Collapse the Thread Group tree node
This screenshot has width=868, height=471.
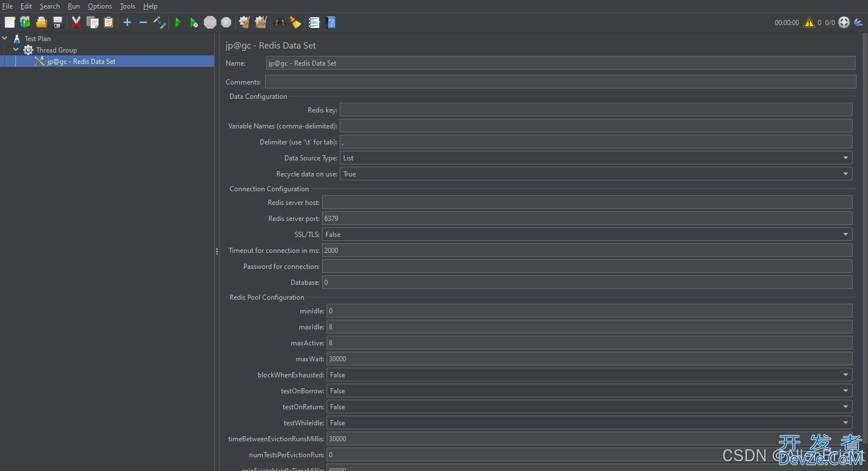16,50
